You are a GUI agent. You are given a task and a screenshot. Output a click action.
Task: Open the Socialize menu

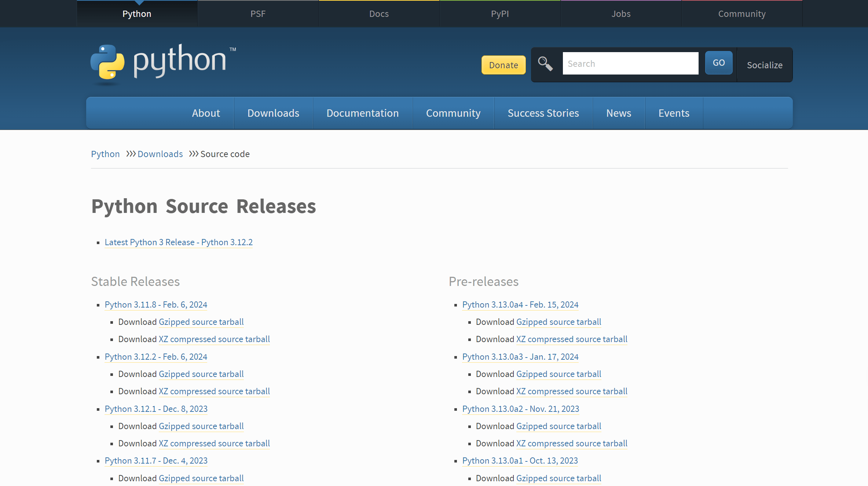click(765, 65)
